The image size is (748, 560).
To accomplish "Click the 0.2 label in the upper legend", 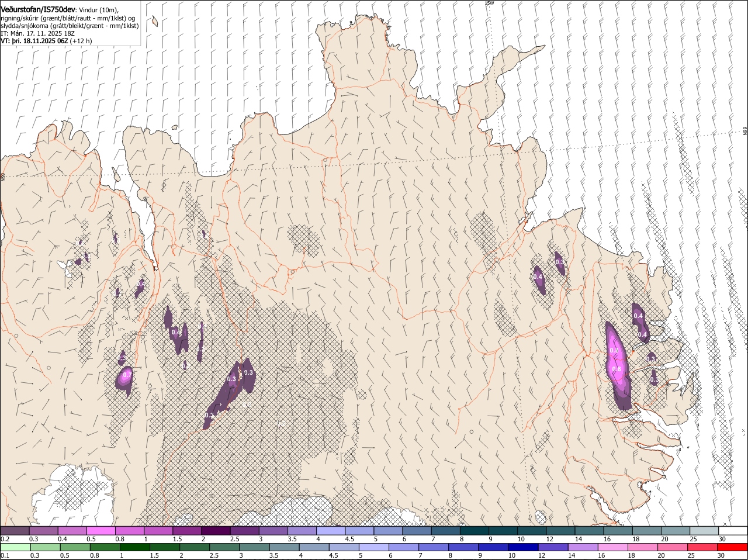I will (x=5, y=539).
